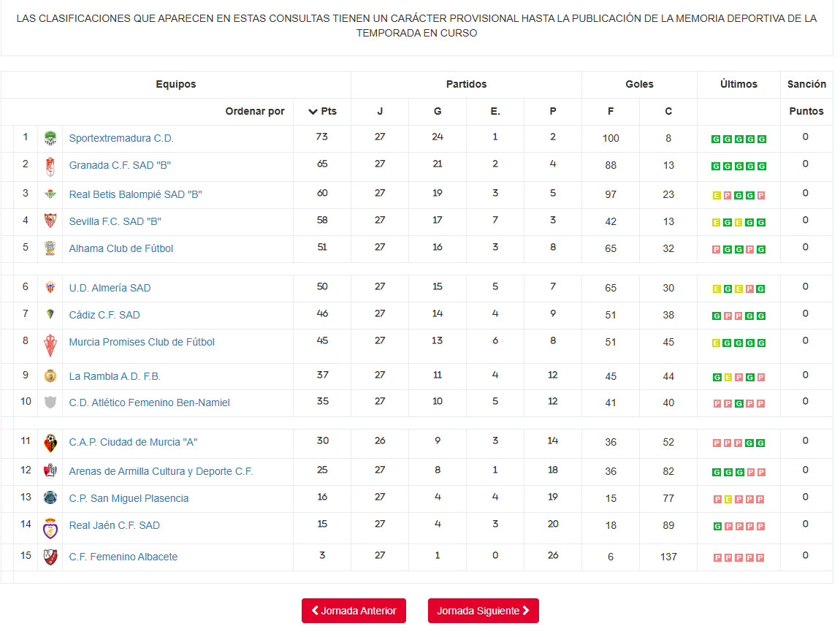Click Sportextremadura's 73 points value
Image resolution: width=840 pixels, height=637 pixels.
pyautogui.click(x=322, y=137)
